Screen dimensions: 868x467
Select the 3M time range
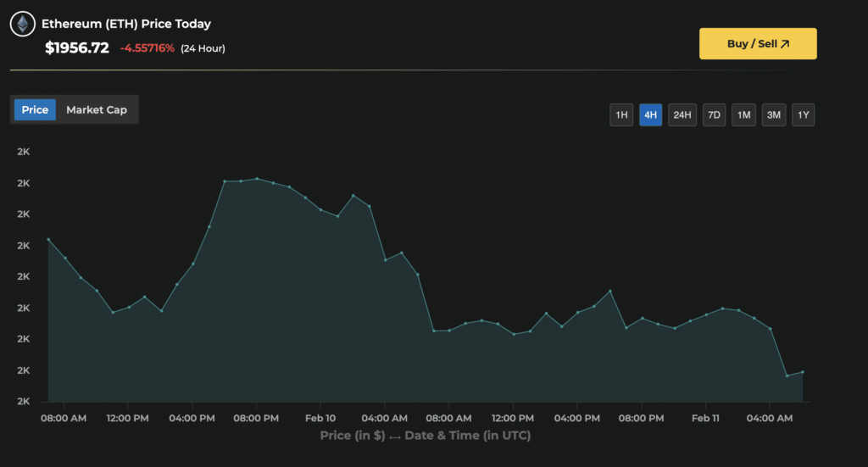click(773, 115)
